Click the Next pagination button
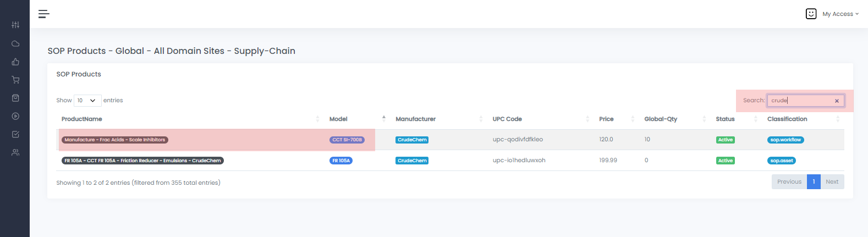Screen dimensions: 868x237 coord(832,181)
